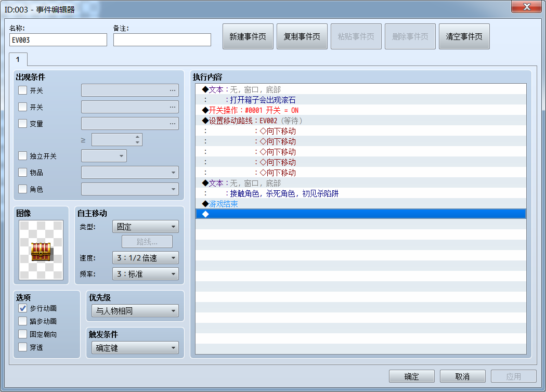Select the 开关操作 #0001 开关 = ON command
The image size is (546, 392).
[361, 110]
